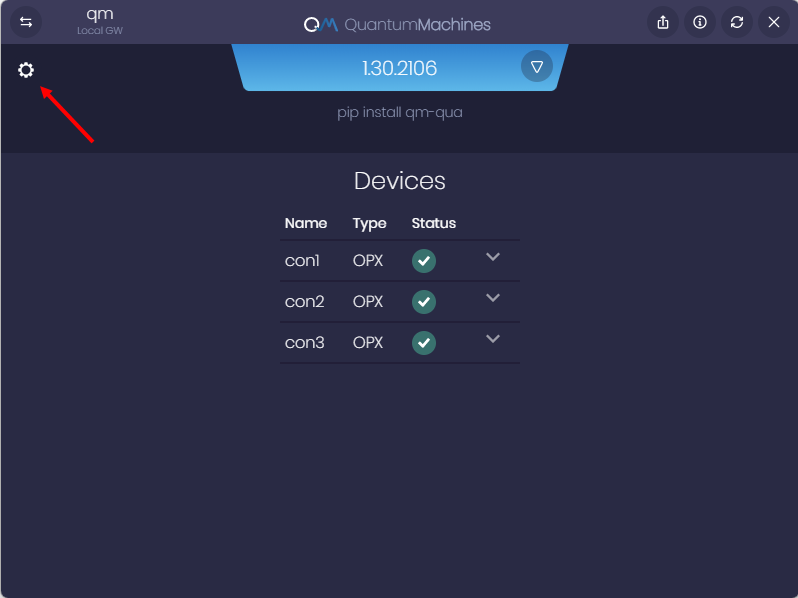Click the swap arrows icon in header
The width and height of the screenshot is (798, 598).
[26, 22]
